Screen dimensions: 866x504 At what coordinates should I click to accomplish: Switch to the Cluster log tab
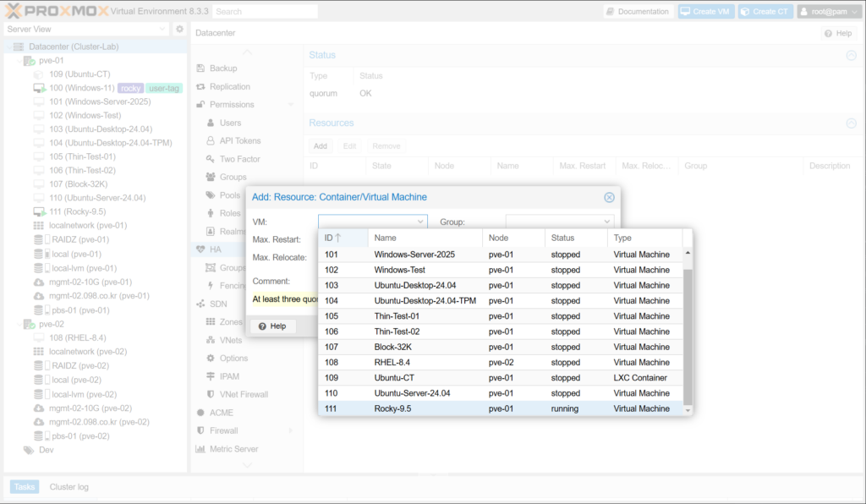(x=69, y=487)
